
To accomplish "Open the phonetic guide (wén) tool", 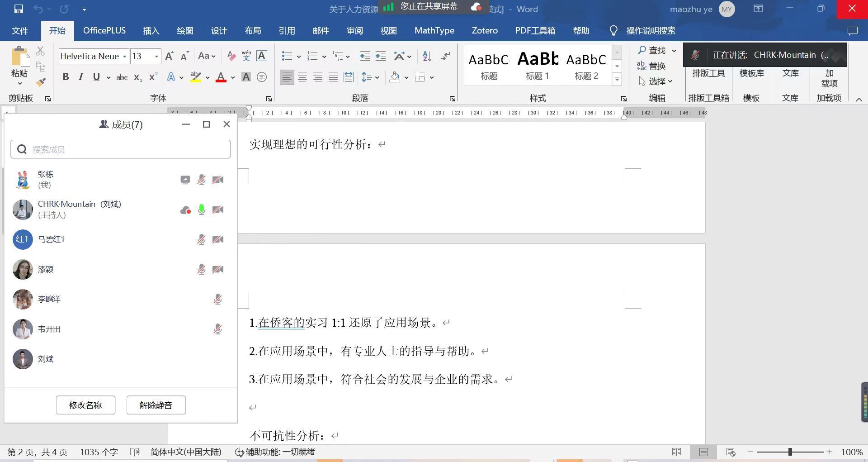I will coord(246,56).
